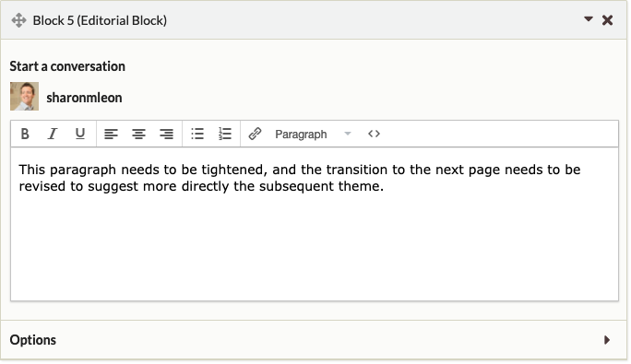Click into the conversation text area
631x364 pixels.
tap(315, 224)
